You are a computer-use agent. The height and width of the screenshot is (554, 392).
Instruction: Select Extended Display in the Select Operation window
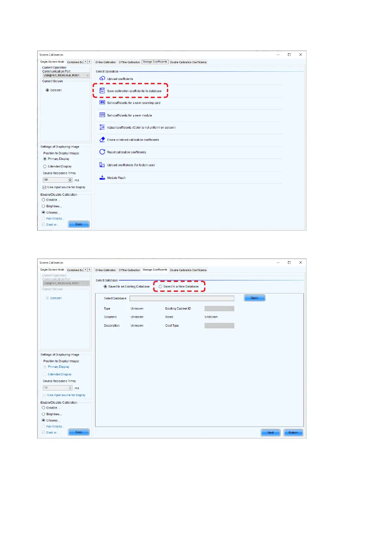[x=45, y=166]
